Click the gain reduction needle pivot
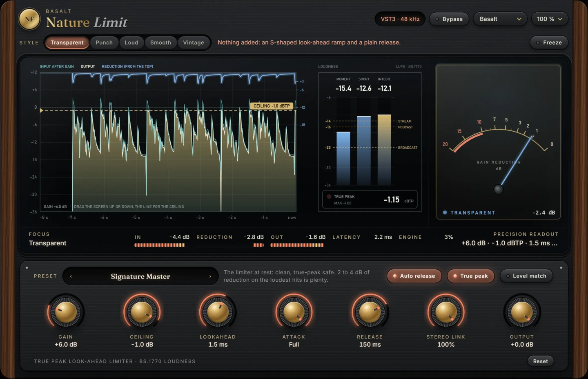The width and height of the screenshot is (588, 379). [x=498, y=189]
